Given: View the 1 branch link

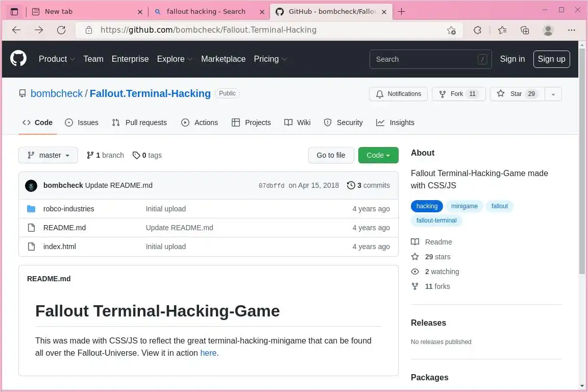Looking at the screenshot, I should tap(105, 155).
